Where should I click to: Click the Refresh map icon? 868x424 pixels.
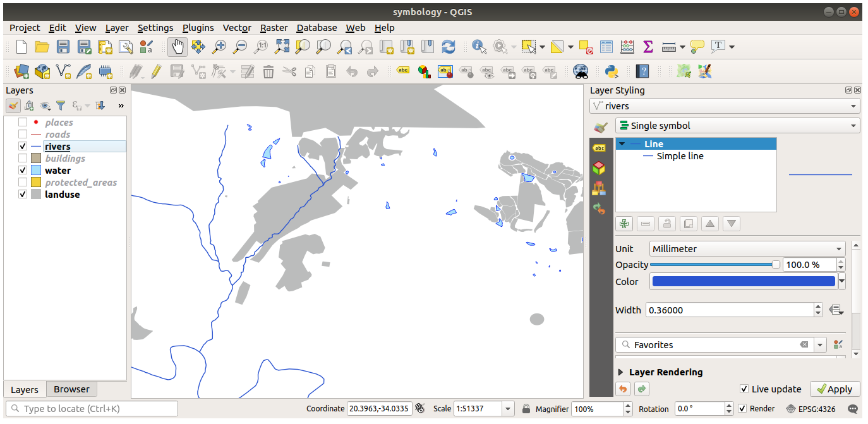(449, 46)
